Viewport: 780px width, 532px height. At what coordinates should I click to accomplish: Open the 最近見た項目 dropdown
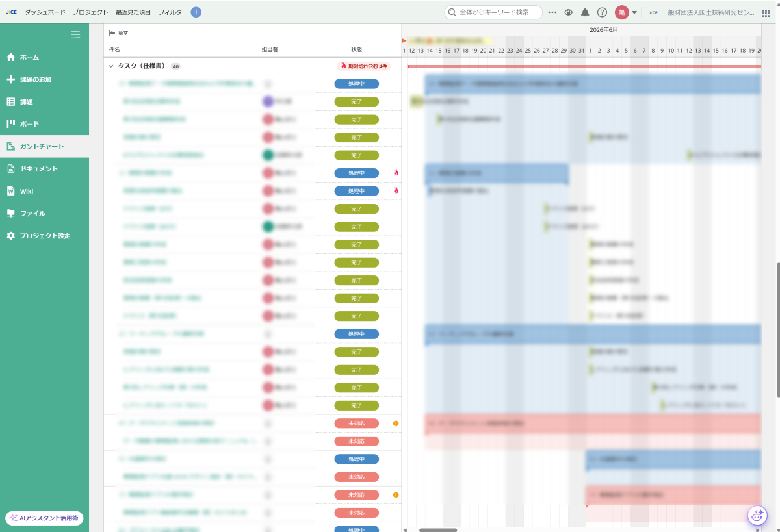[133, 12]
